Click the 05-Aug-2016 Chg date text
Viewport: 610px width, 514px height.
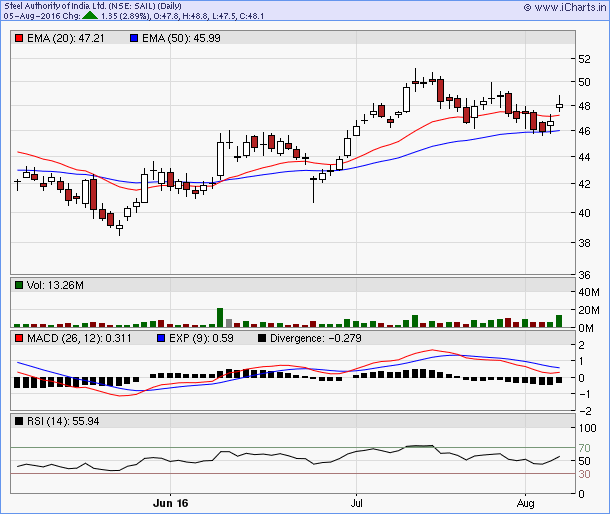click(42, 16)
